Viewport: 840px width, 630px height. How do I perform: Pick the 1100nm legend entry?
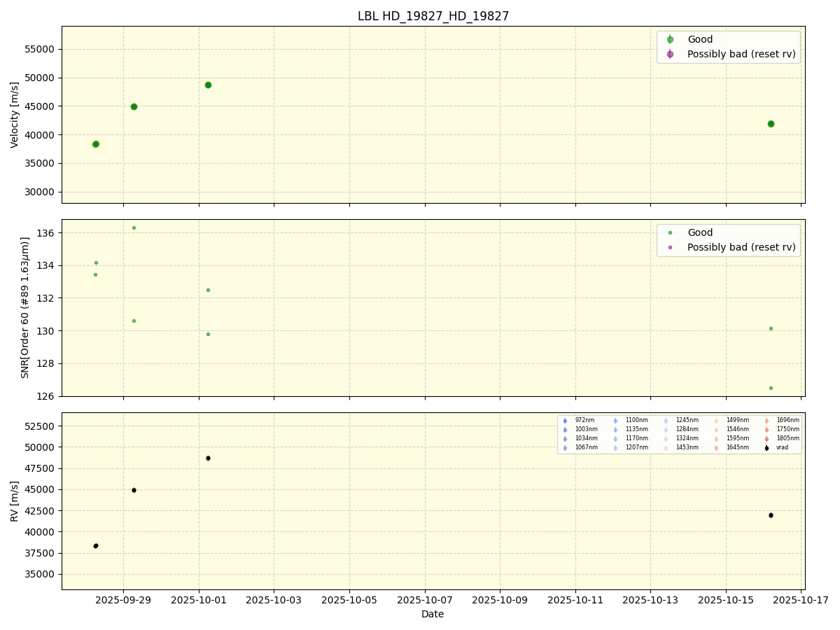tap(631, 421)
